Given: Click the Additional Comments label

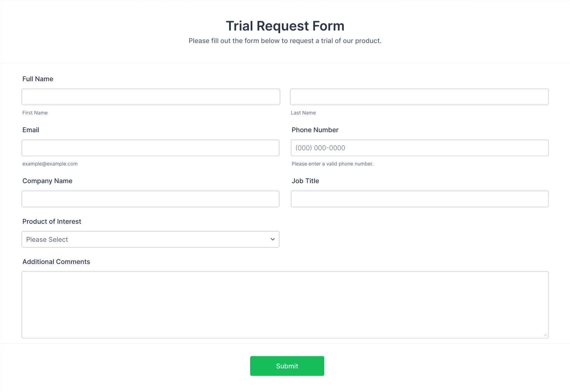Looking at the screenshot, I should click(56, 262).
